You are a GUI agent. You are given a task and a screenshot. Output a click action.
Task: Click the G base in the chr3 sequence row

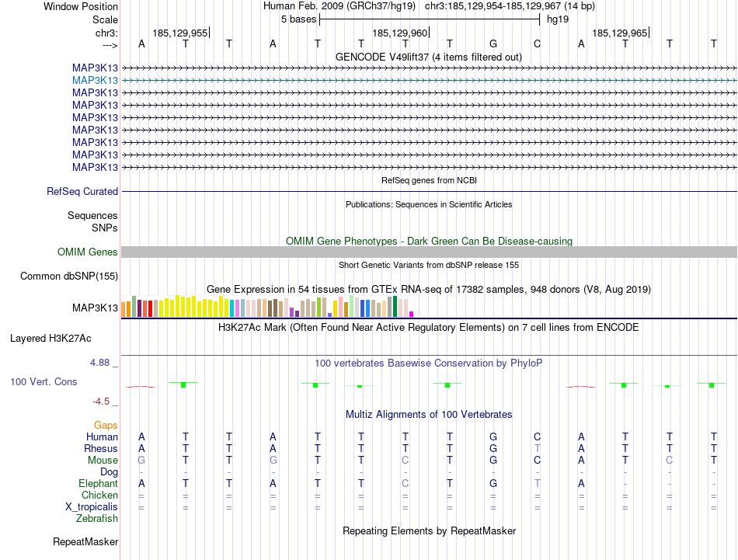coord(493,43)
